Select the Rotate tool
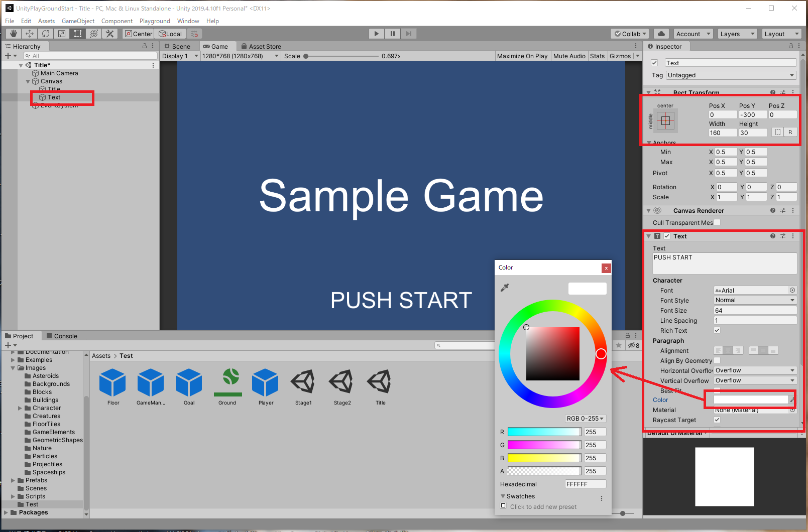 pyautogui.click(x=46, y=34)
